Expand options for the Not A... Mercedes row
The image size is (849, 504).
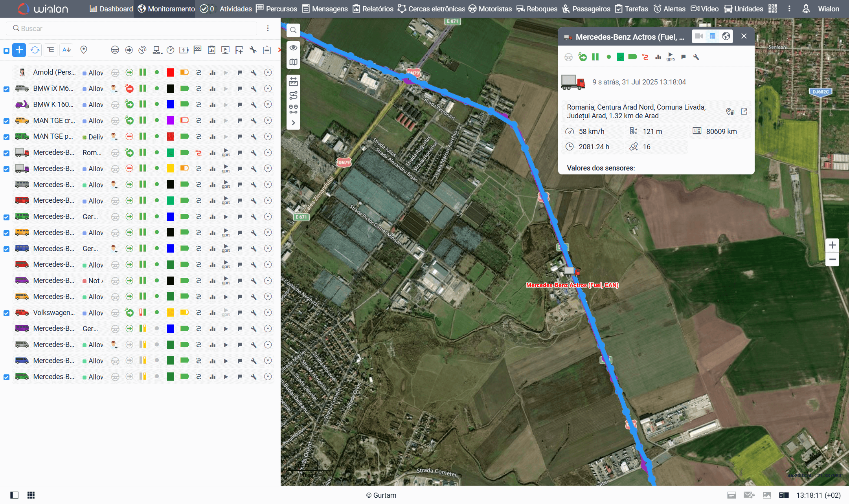pyautogui.click(x=268, y=280)
